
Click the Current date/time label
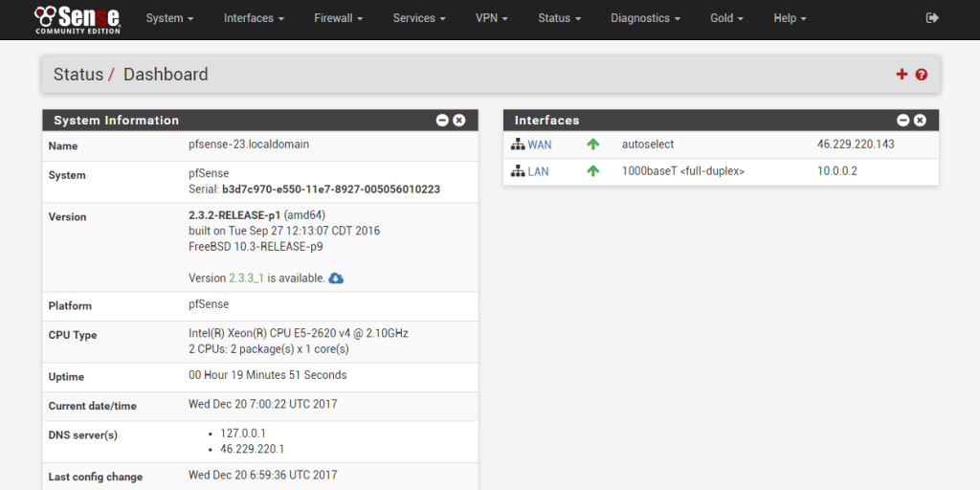[93, 406]
